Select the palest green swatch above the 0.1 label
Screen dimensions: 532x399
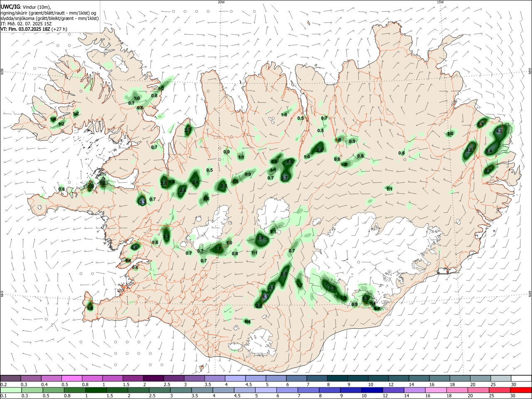click(x=10, y=390)
